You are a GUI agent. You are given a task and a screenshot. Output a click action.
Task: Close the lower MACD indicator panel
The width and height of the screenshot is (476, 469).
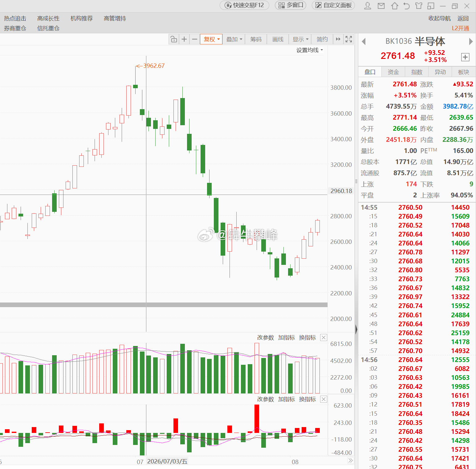323,399
